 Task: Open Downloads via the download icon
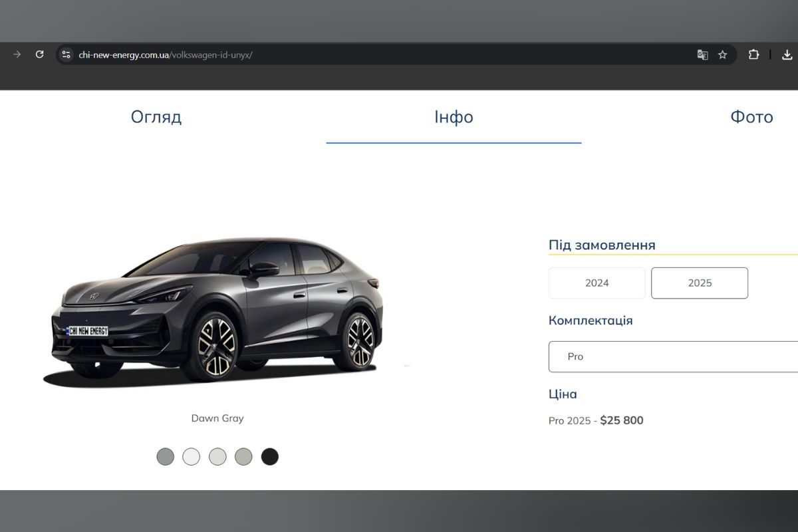(x=787, y=55)
